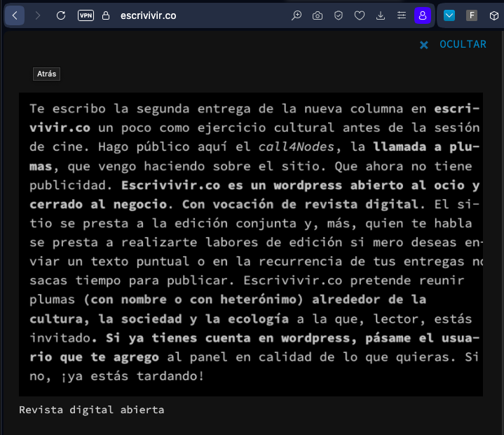Bookmark page with heart icon
The width and height of the screenshot is (504, 435).
pyautogui.click(x=360, y=15)
